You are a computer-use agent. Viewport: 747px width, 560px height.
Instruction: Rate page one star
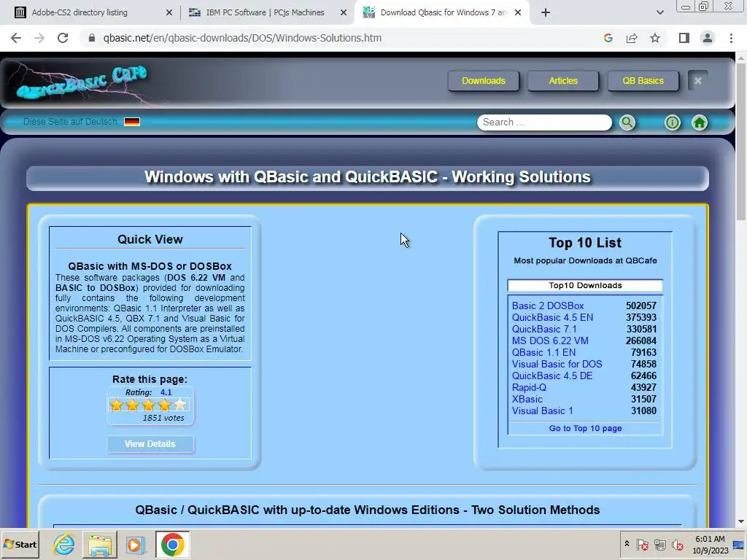[116, 405]
